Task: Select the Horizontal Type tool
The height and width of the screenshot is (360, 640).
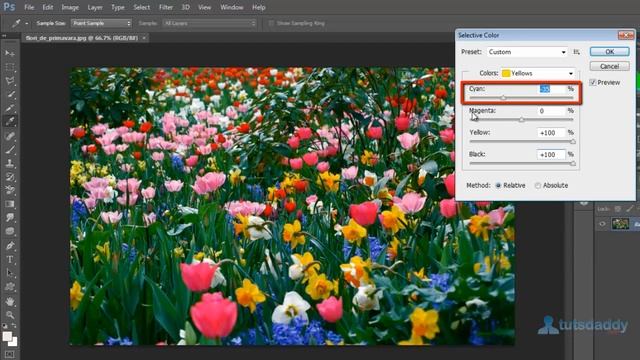Action: pos(10,260)
